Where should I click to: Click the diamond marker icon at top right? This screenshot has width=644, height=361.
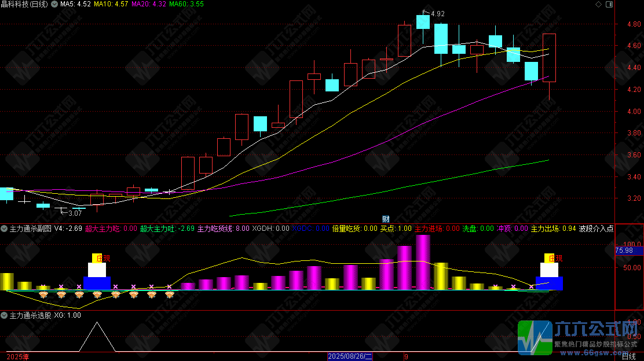pyautogui.click(x=598, y=4)
